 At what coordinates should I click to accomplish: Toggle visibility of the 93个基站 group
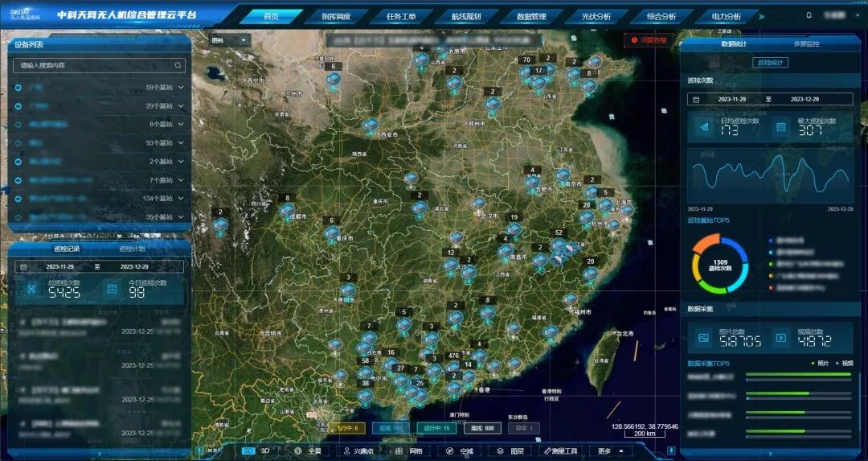tap(18, 143)
